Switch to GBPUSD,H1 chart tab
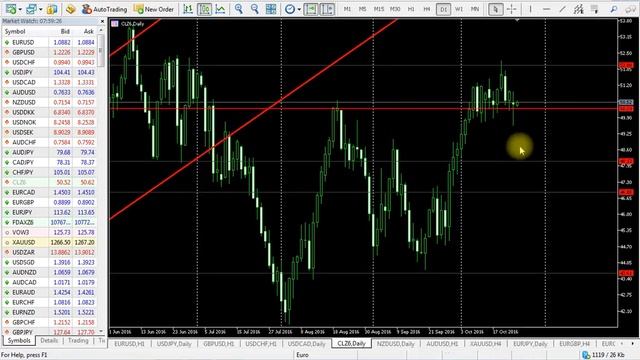Screen dimensions: 640x360 (218, 344)
